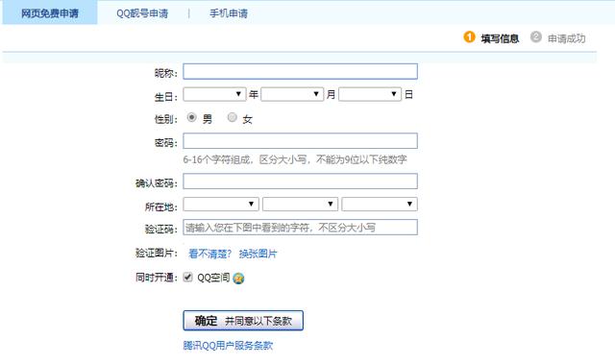The image size is (615, 364).
Task: Open the third 所在地 dropdown
Action: [x=380, y=204]
